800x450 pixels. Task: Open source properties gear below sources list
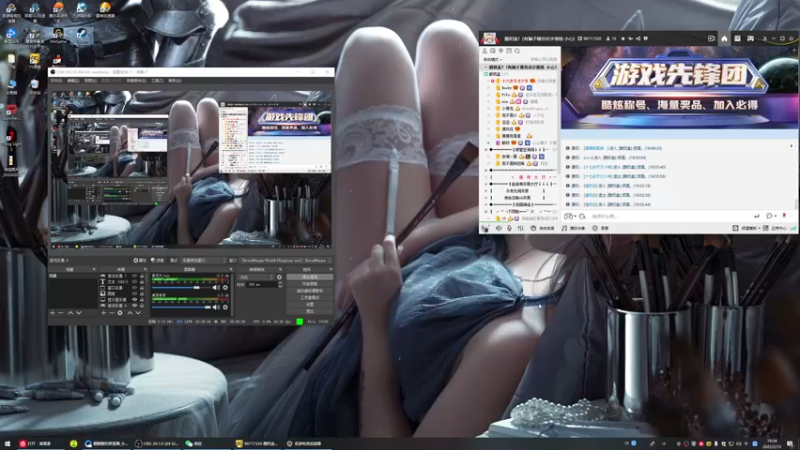pos(120,312)
